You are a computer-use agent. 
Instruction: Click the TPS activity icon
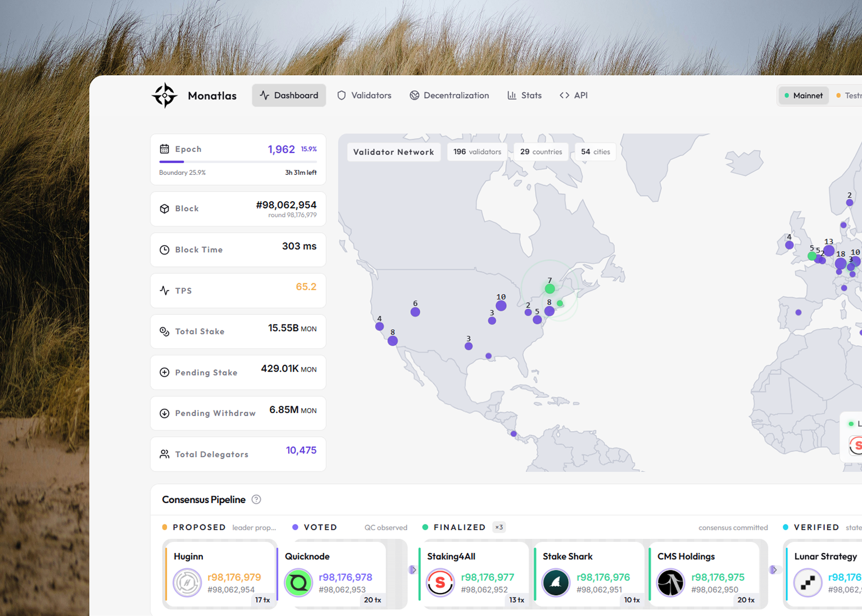pyautogui.click(x=165, y=291)
